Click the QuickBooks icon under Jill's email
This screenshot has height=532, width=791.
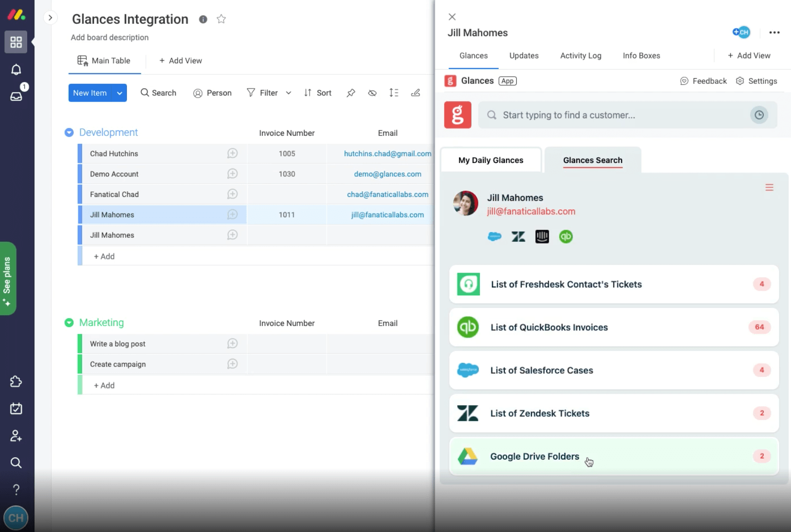(566, 236)
